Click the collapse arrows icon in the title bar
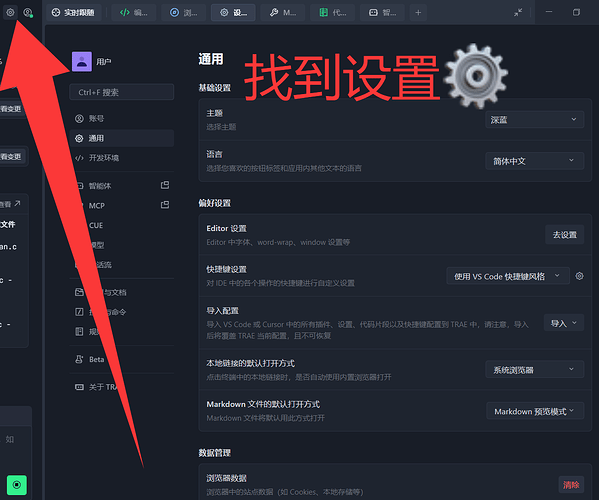599x500 pixels. click(518, 13)
